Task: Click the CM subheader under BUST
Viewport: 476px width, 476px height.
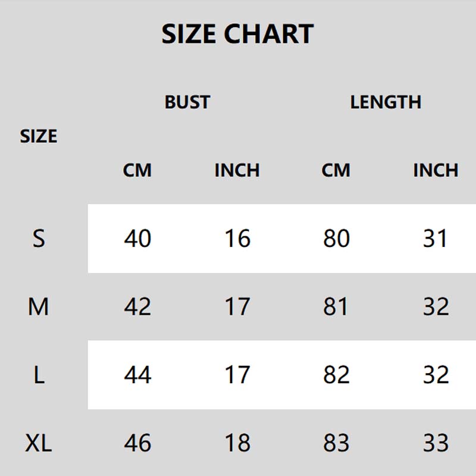Action: 137,170
